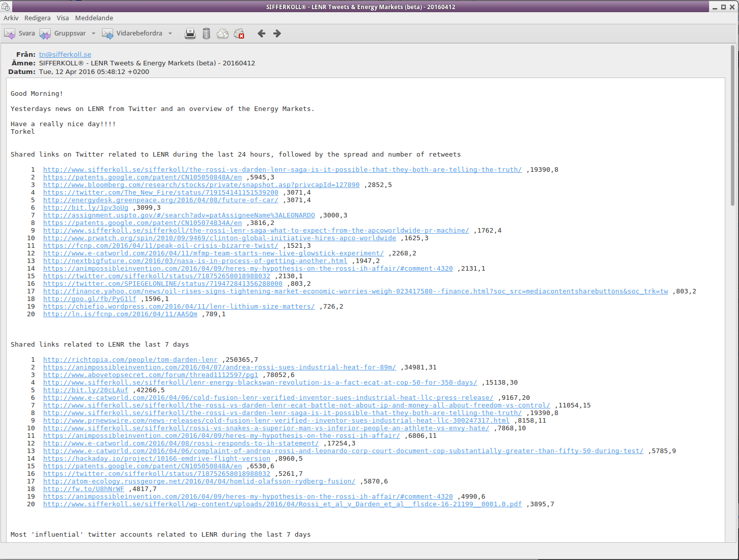The image size is (739, 560).
Task: Reply to all with Gruppsvar
Action: (63, 33)
